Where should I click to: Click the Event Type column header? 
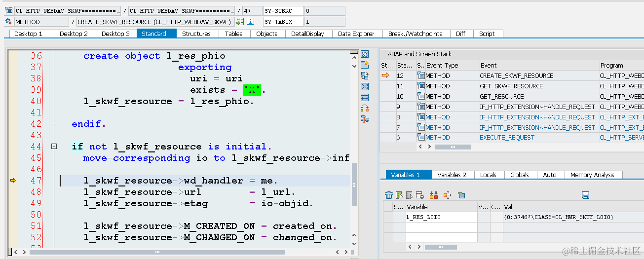tap(452, 65)
